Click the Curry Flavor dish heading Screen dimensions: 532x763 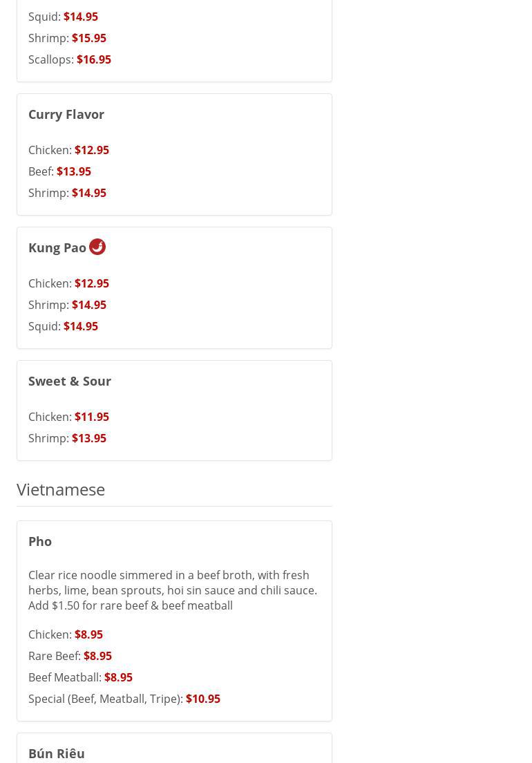point(66,114)
